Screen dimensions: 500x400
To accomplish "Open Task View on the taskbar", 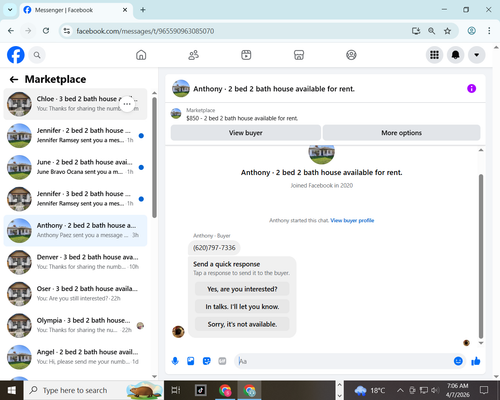I will [x=176, y=390].
